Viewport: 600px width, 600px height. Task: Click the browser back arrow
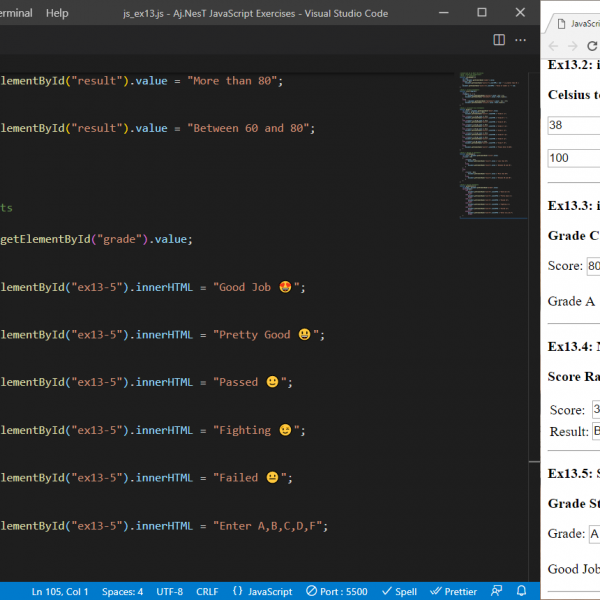[555, 46]
